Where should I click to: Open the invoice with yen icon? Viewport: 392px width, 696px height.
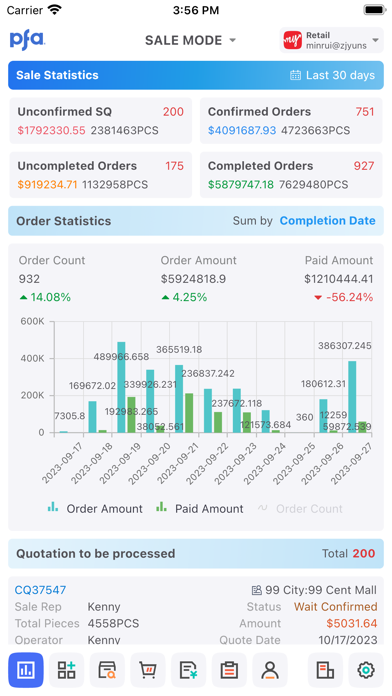click(x=189, y=670)
